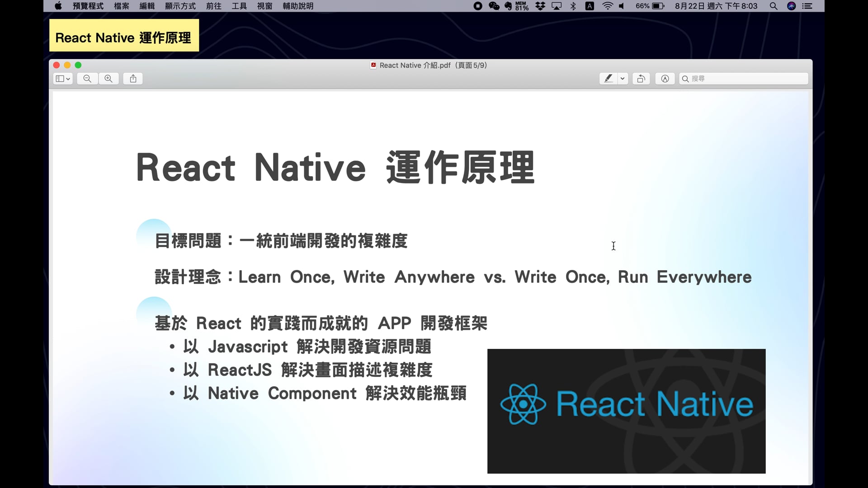Zoom out the PDF page
The image size is (868, 488).
[86, 78]
